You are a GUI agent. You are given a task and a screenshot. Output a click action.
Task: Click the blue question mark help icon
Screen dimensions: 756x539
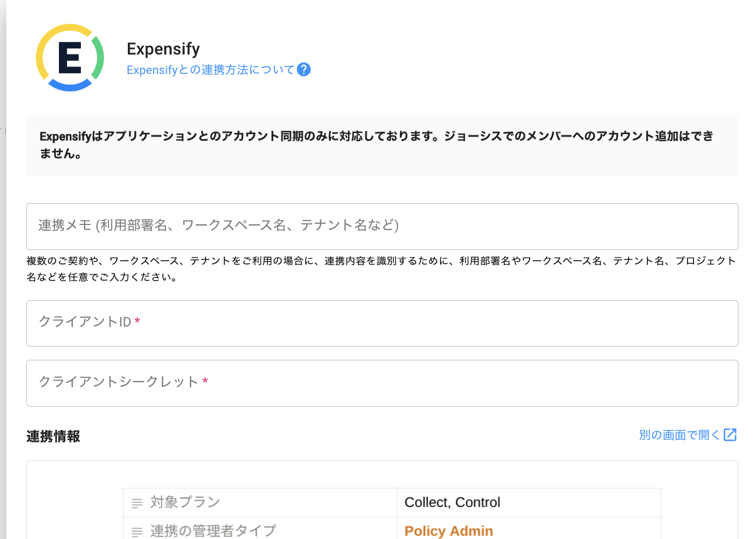[x=304, y=70]
